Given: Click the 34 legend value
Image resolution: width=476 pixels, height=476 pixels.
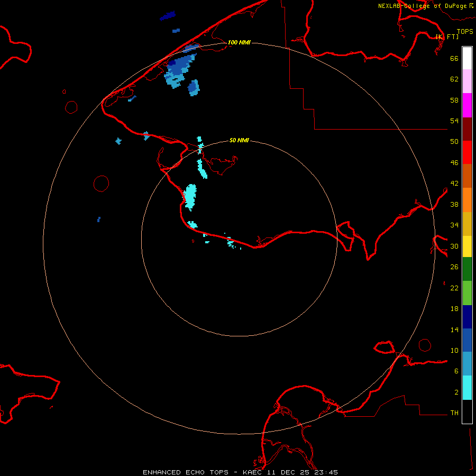Looking at the screenshot, I should pos(454,225).
